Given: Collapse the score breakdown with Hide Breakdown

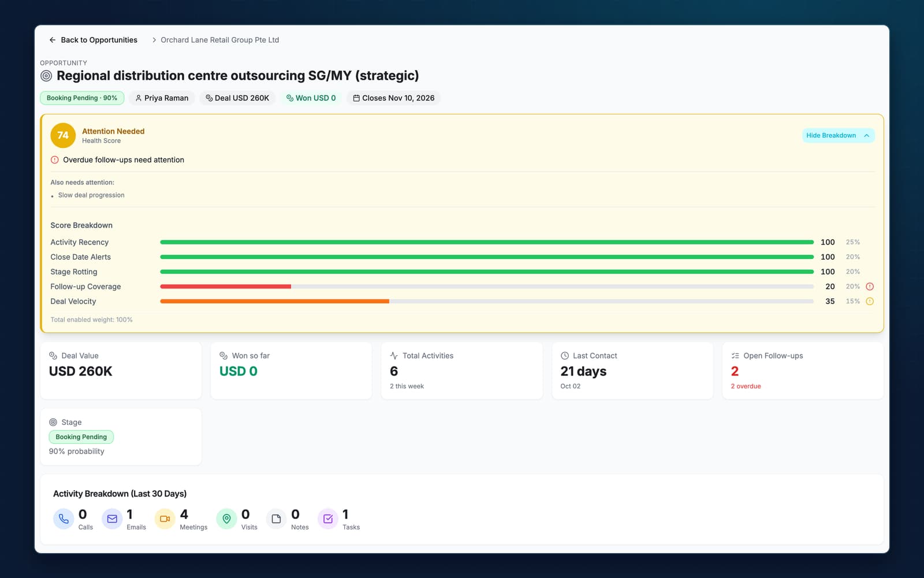Looking at the screenshot, I should point(838,135).
